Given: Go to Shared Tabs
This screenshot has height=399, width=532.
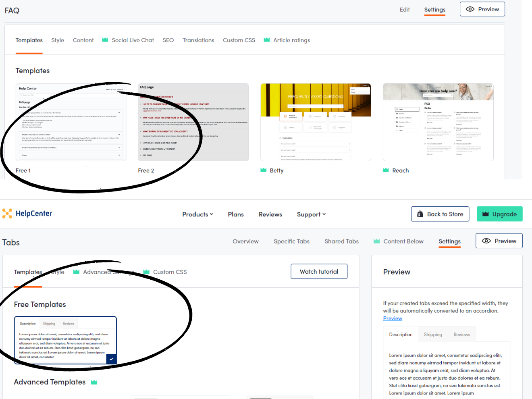Looking at the screenshot, I should tap(341, 241).
